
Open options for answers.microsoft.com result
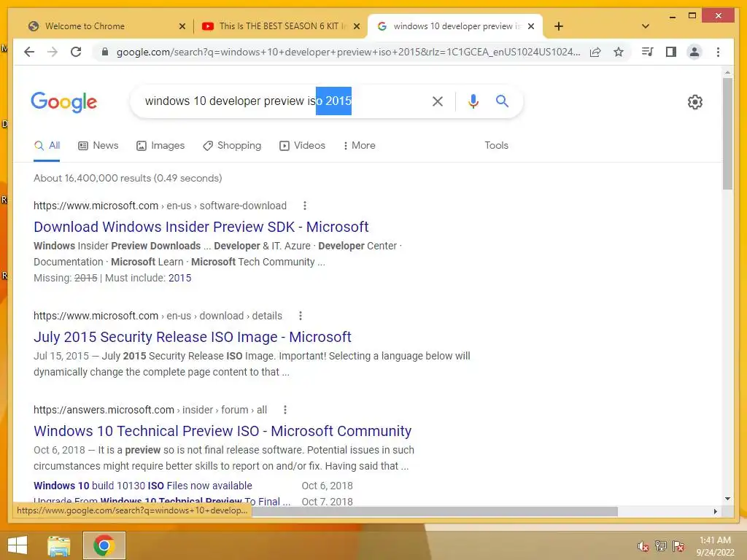click(x=285, y=410)
